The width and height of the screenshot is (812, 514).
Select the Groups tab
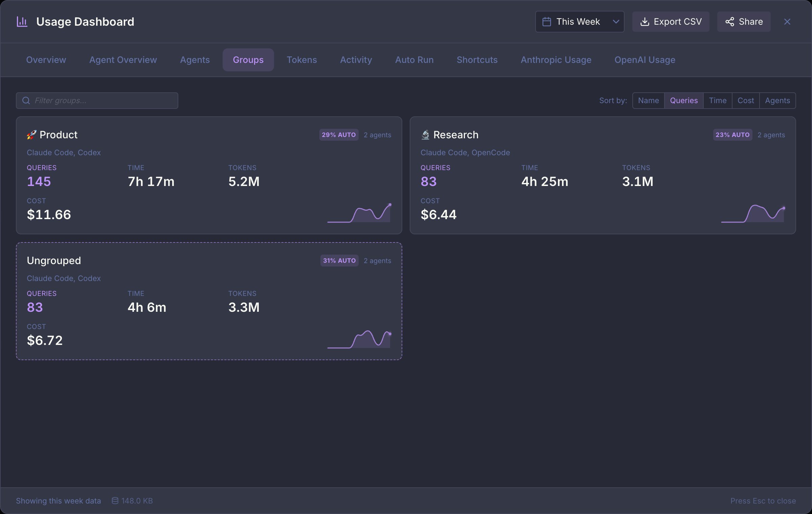click(248, 60)
